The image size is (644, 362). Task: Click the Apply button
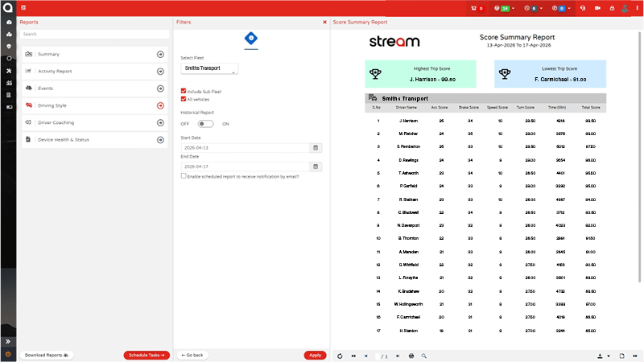coord(315,355)
